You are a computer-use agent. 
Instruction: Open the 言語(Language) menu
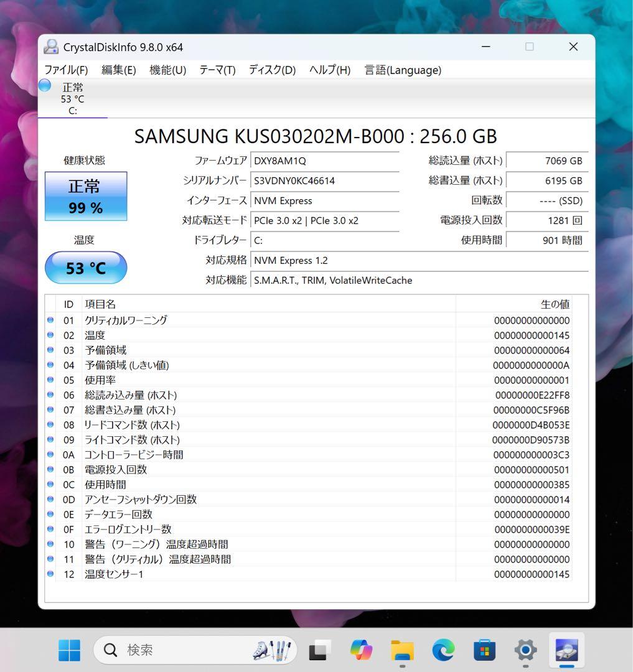(403, 70)
